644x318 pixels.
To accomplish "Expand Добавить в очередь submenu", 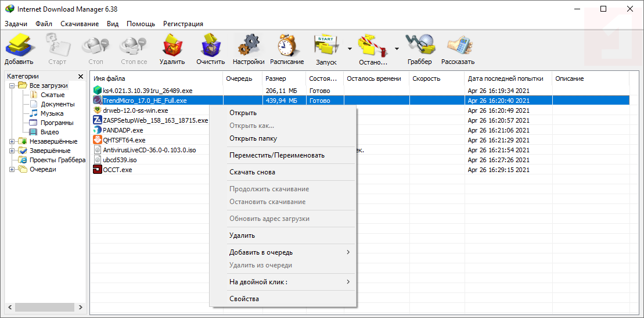I will pos(348,252).
